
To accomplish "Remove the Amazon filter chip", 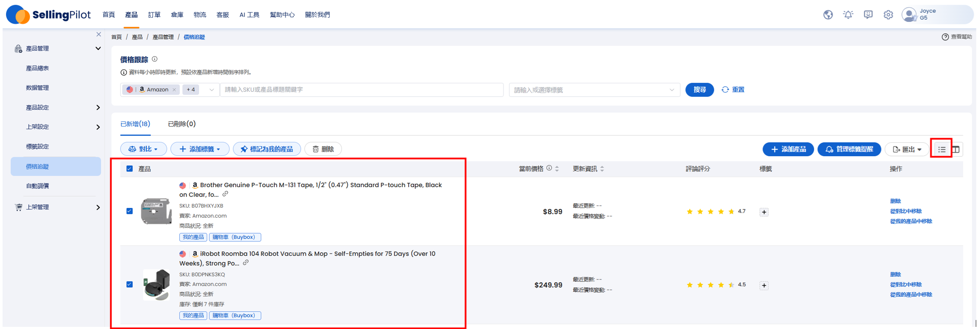I will point(174,90).
